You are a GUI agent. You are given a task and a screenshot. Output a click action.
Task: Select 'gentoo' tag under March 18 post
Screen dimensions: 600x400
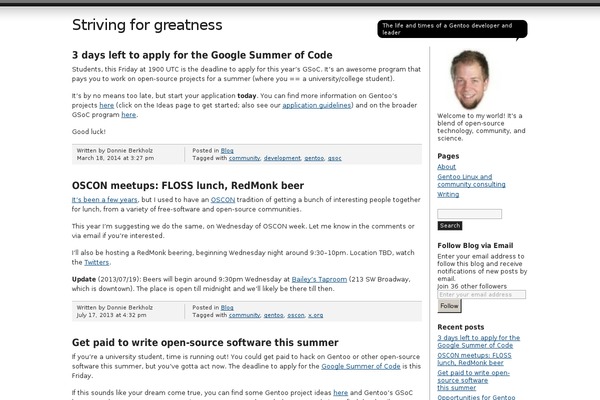point(314,158)
